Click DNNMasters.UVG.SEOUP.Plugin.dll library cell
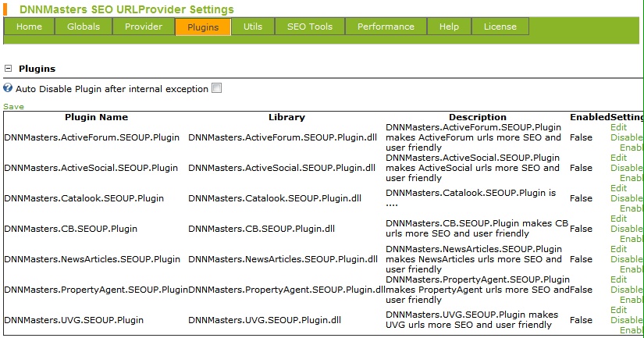Image resolution: width=644 pixels, height=338 pixels. (265, 320)
